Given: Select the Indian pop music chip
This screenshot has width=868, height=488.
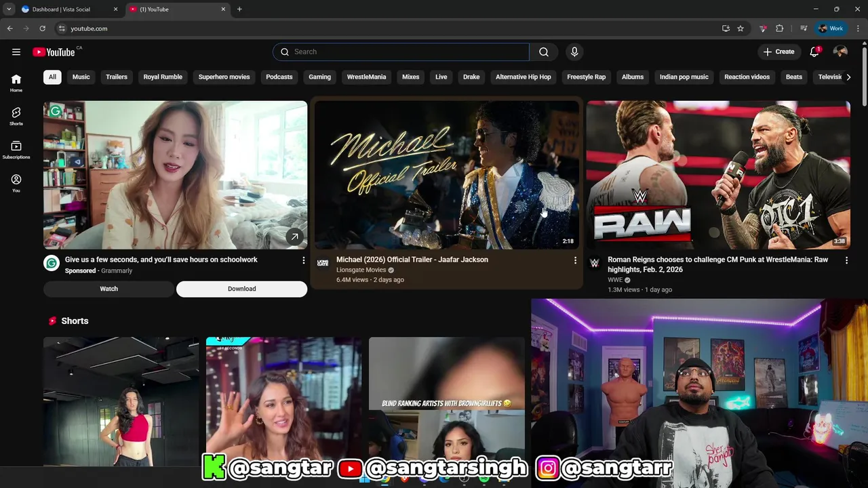Looking at the screenshot, I should pos(684,77).
